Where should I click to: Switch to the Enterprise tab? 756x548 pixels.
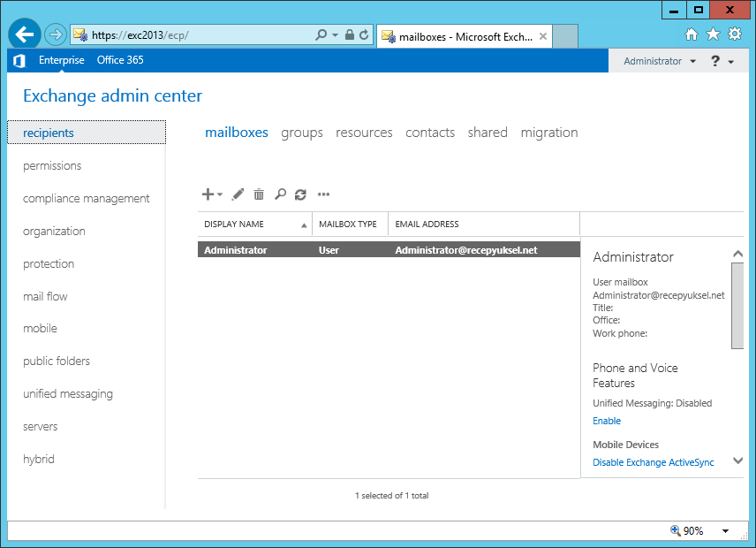(62, 60)
